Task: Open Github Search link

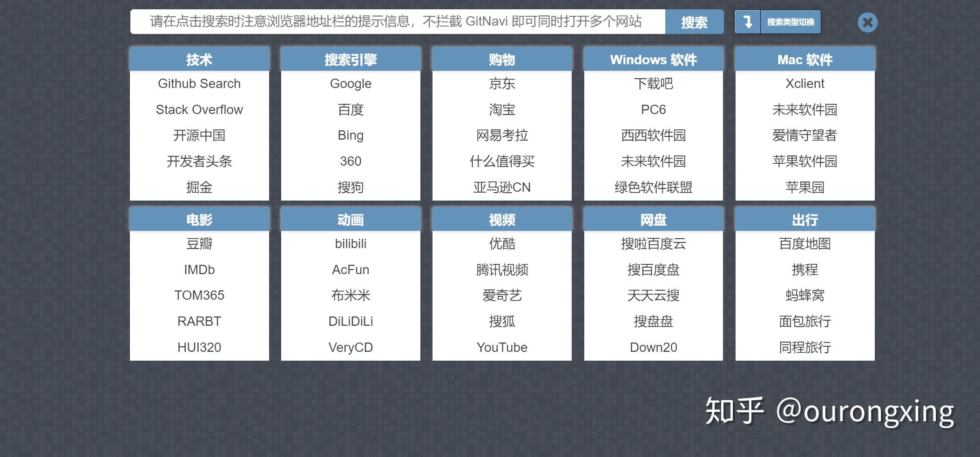Action: pyautogui.click(x=199, y=84)
